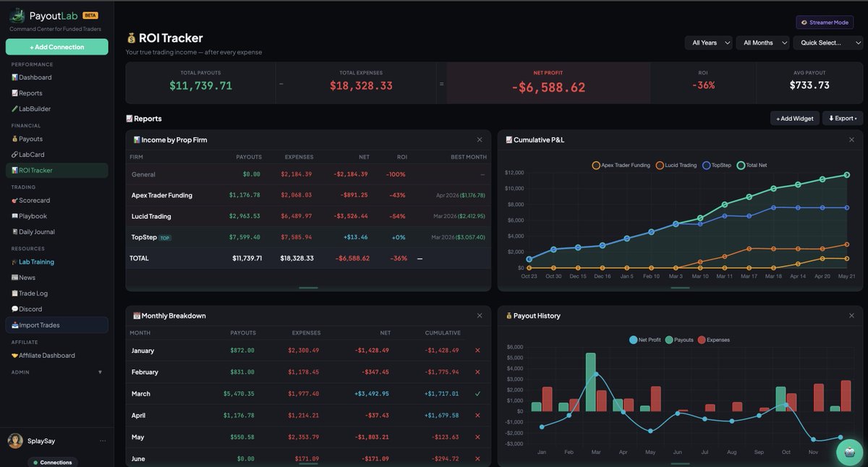Open LabCard from the sidebar
This screenshot has height=467, width=868.
pos(27,155)
